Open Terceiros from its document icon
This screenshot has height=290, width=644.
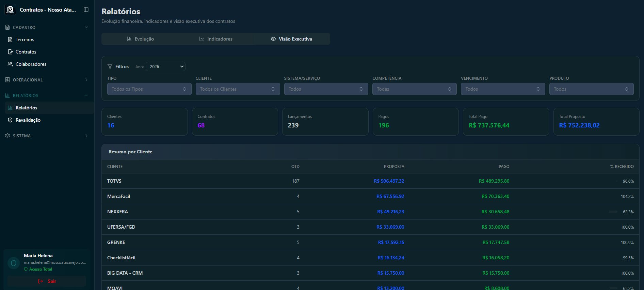point(10,40)
